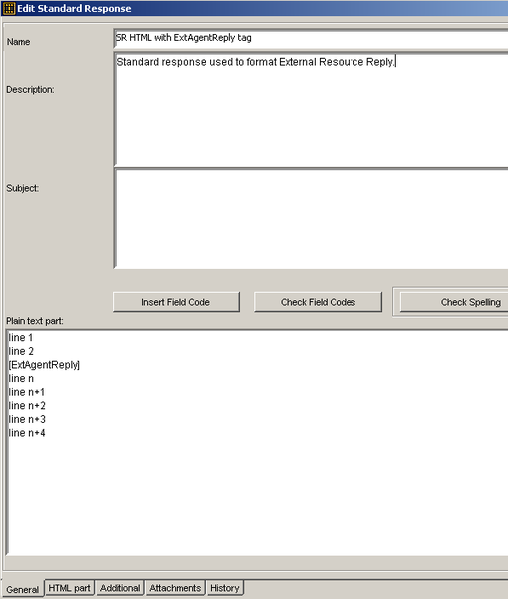Click the 'Plain text part:' label
Screen dimensions: 508x599
(x=35, y=321)
